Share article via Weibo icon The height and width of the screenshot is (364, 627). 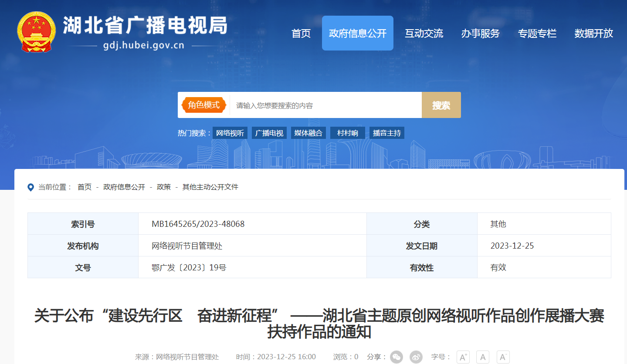pos(416,357)
